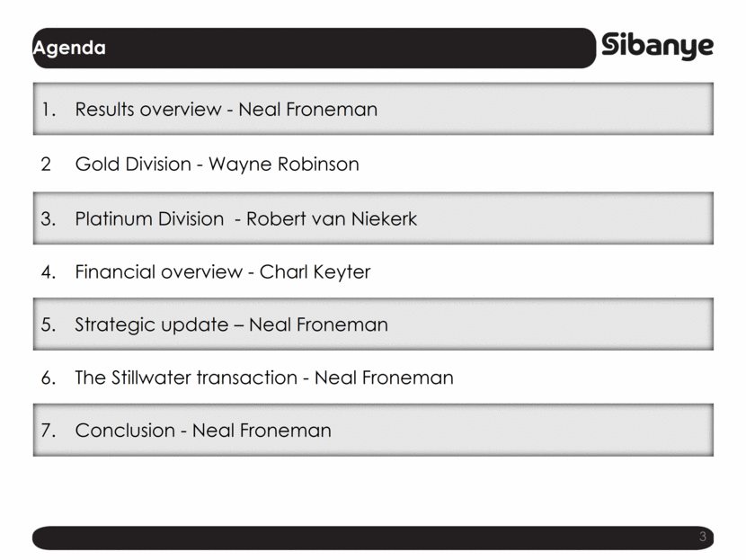Select The Stillwater transaction text

(189, 378)
